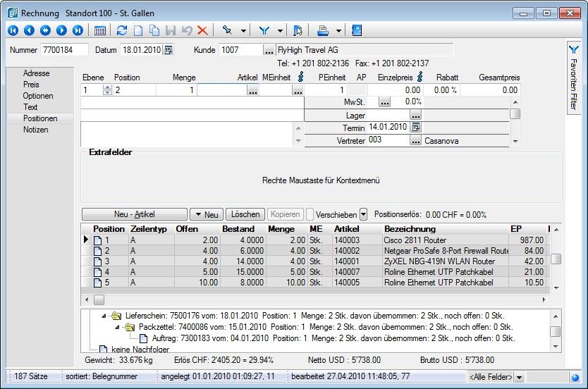588x389 pixels.
Task: Create a new blank record
Action: tap(138, 30)
